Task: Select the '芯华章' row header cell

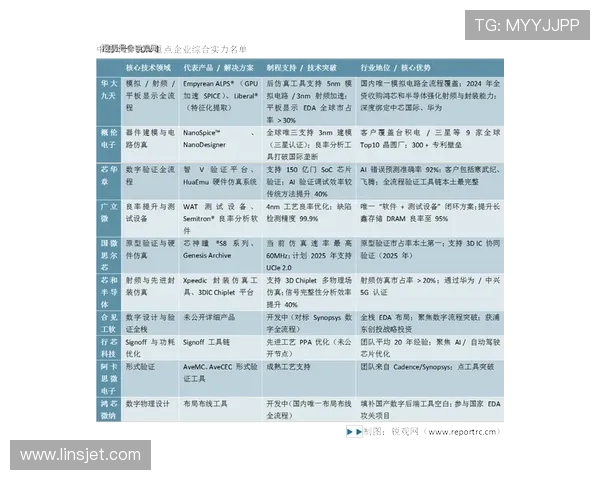Action: pyautogui.click(x=109, y=181)
